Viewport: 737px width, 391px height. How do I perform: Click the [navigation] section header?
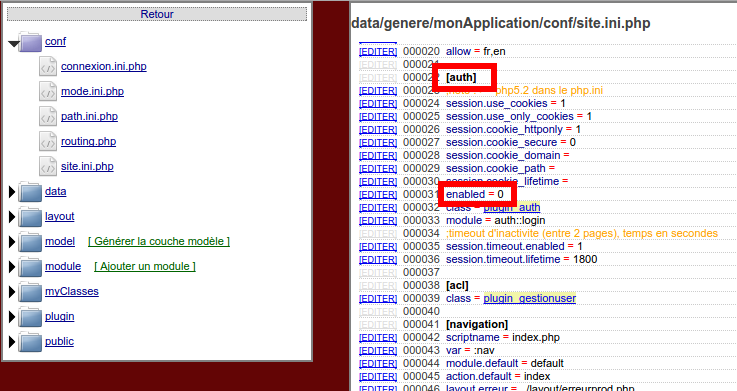click(x=477, y=324)
